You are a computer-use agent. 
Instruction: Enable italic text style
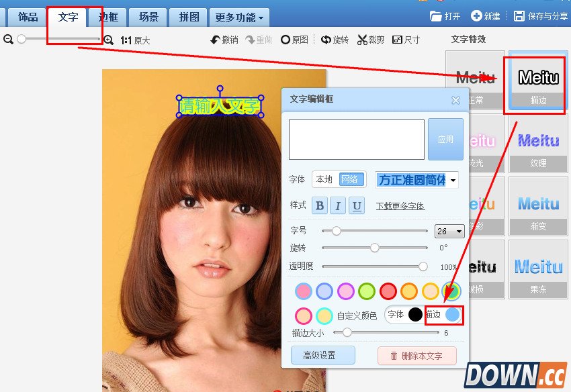coord(337,205)
